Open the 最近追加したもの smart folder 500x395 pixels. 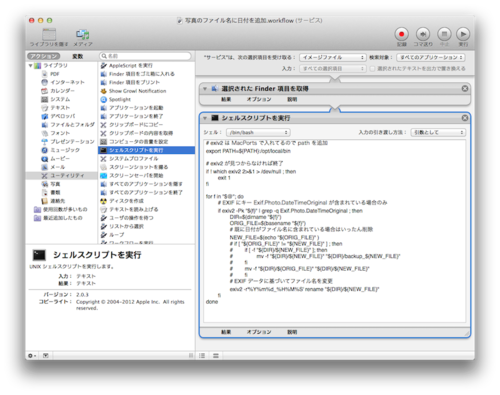(x=63, y=218)
